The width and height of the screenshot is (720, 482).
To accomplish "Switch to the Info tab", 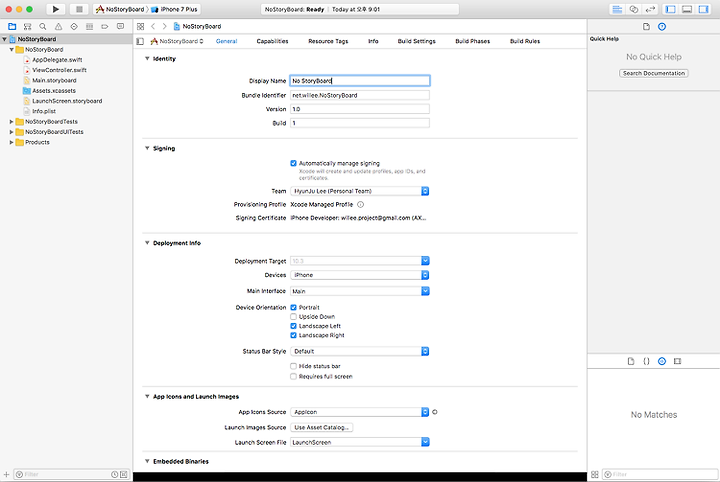I will 373,41.
